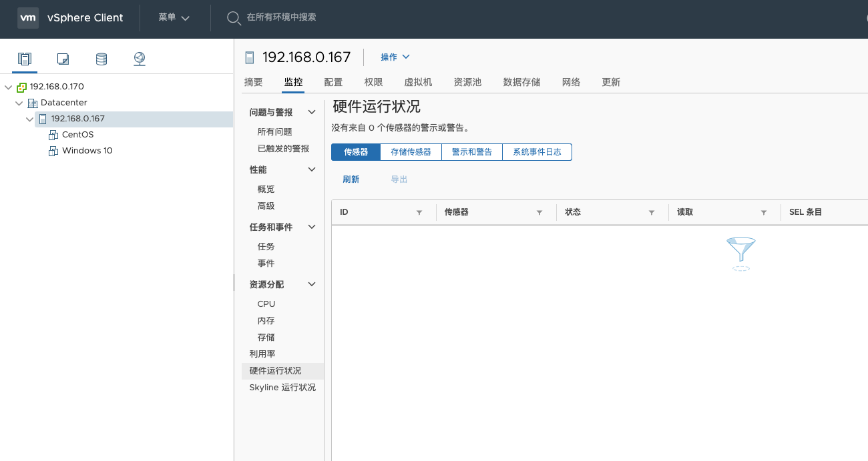
Task: Collapse the Datacenter tree node
Action: coord(19,103)
